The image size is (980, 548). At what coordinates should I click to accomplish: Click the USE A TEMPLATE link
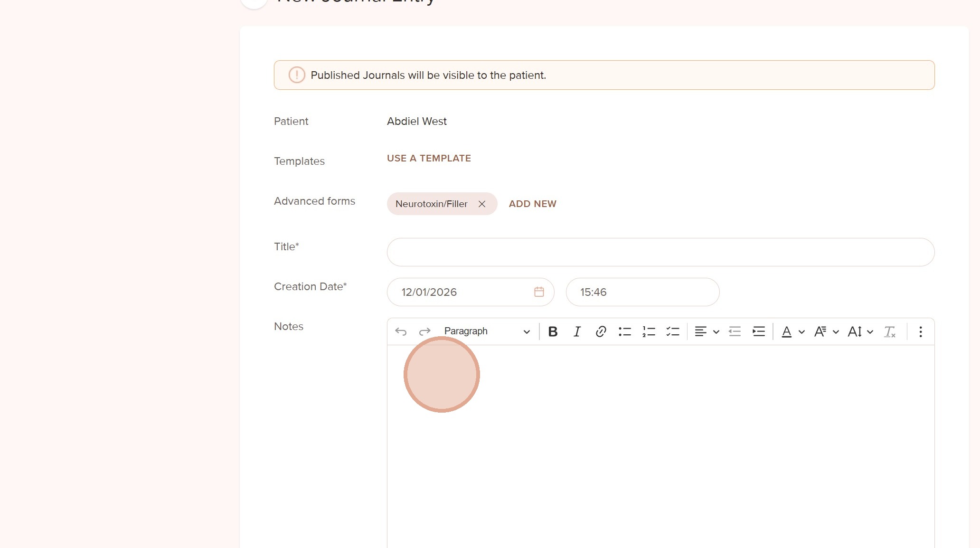pos(429,158)
